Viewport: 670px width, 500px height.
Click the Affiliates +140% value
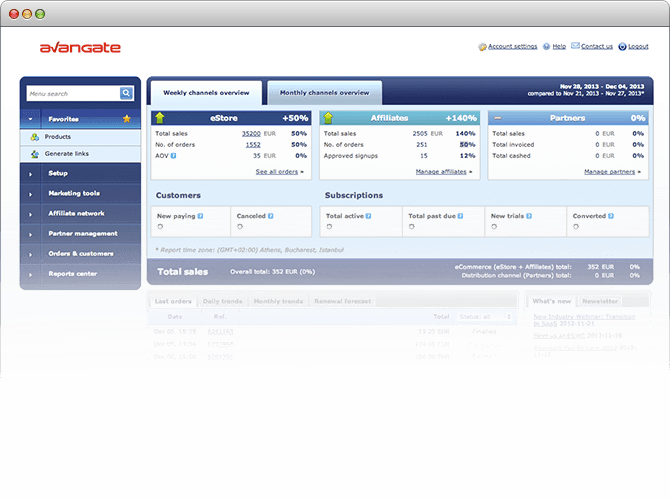461,118
